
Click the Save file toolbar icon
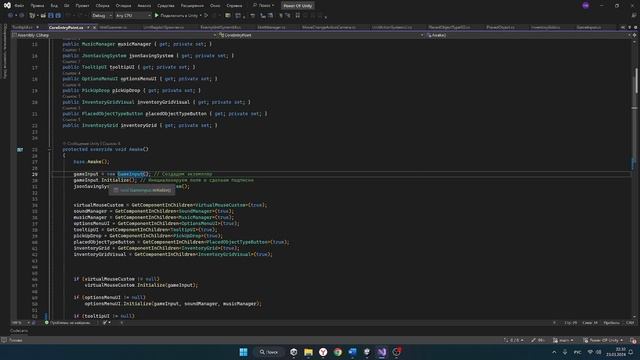click(x=51, y=16)
